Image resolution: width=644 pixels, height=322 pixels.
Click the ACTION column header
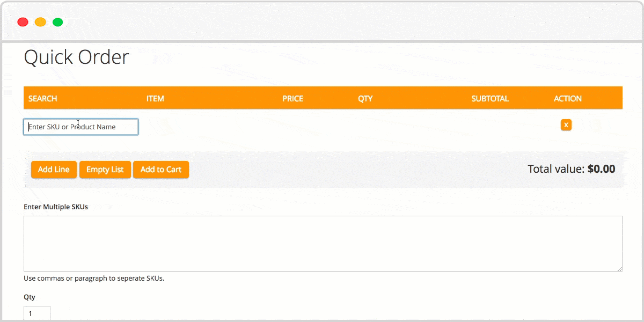568,99
